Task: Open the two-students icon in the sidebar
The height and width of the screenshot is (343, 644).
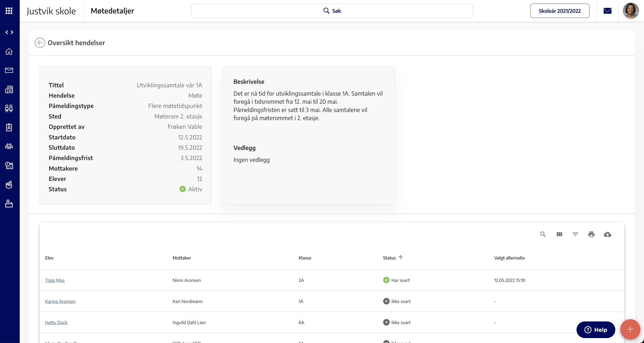Action: (9, 108)
